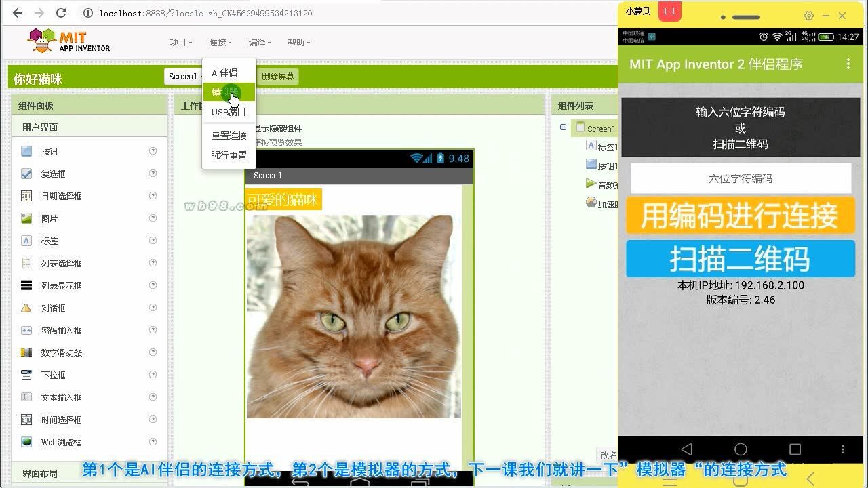Click the browser reload icon
The height and width of the screenshot is (488, 868).
pyautogui.click(x=61, y=13)
